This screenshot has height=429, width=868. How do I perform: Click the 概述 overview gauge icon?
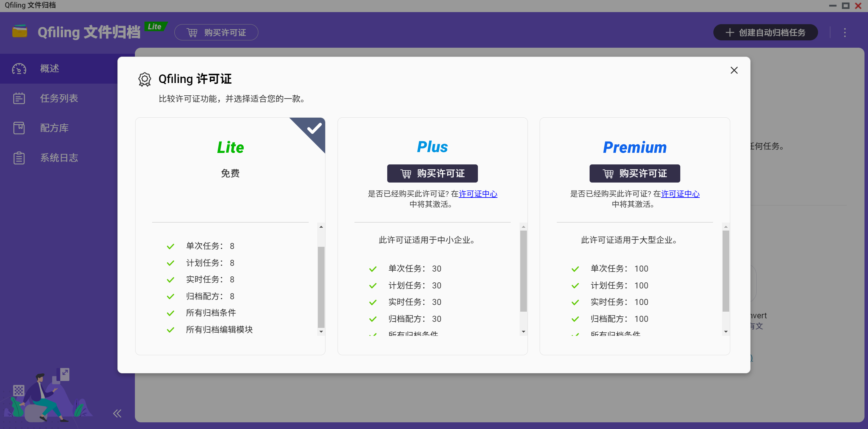point(19,69)
